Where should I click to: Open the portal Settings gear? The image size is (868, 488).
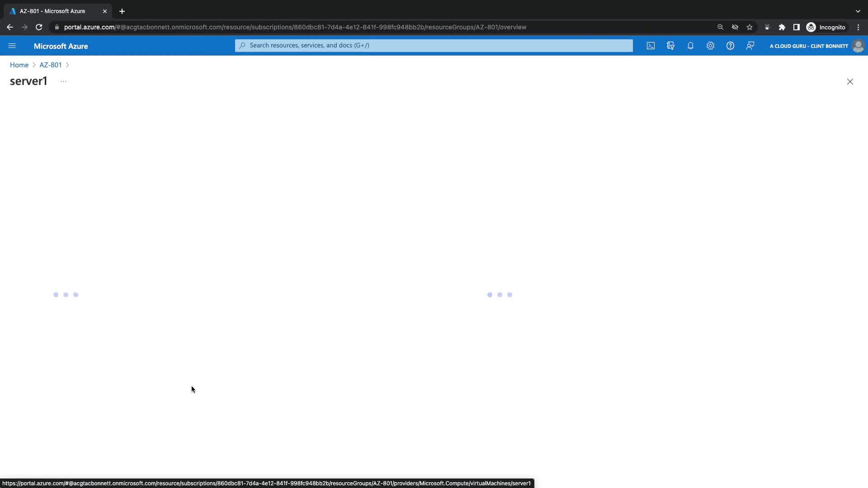click(710, 46)
